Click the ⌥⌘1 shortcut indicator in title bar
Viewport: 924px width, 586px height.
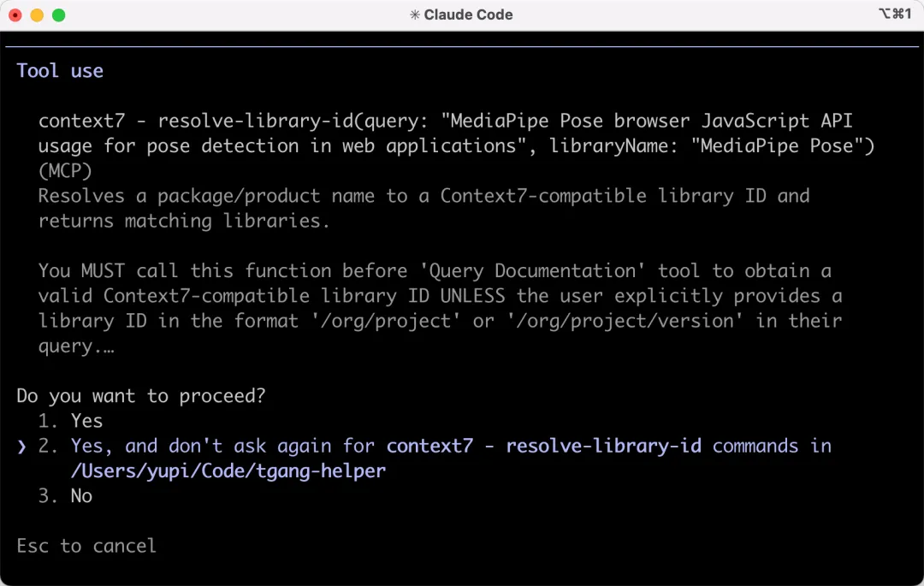pyautogui.click(x=895, y=14)
